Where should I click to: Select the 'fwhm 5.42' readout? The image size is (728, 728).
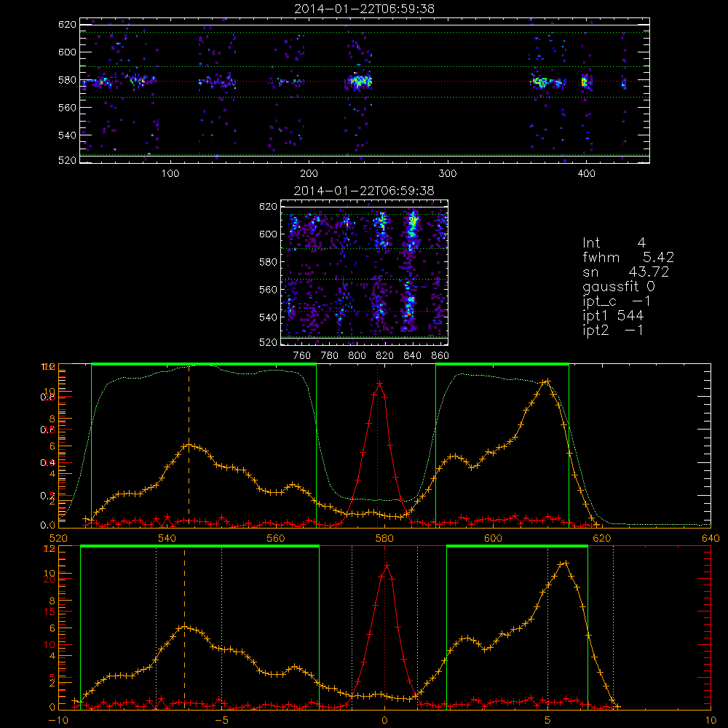(x=628, y=257)
